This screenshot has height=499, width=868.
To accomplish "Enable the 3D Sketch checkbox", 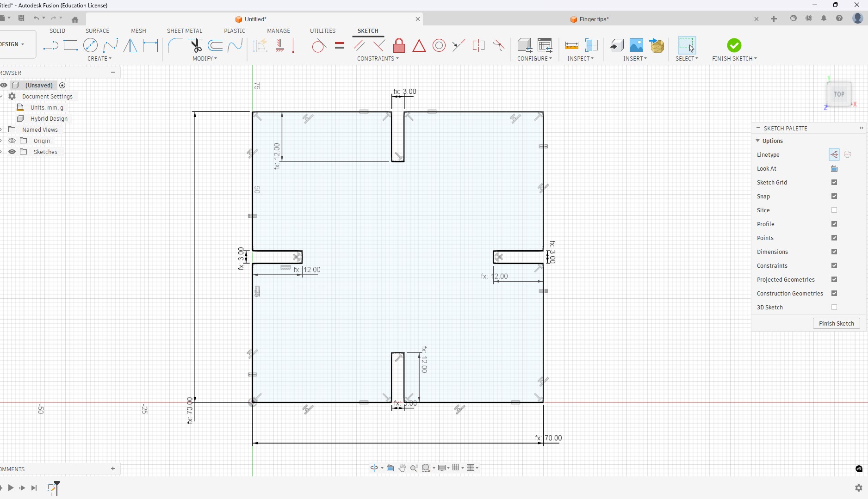I will pos(834,307).
